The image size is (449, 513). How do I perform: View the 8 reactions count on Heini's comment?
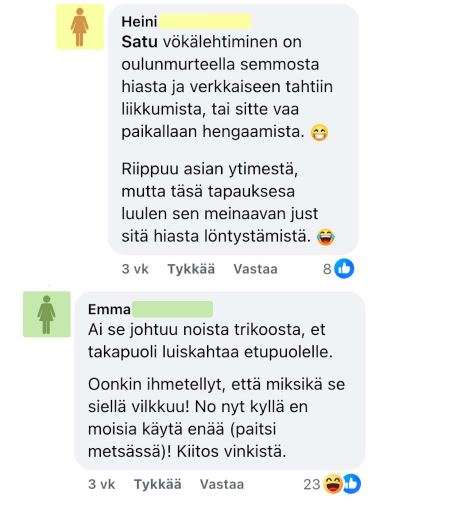pos(327,269)
